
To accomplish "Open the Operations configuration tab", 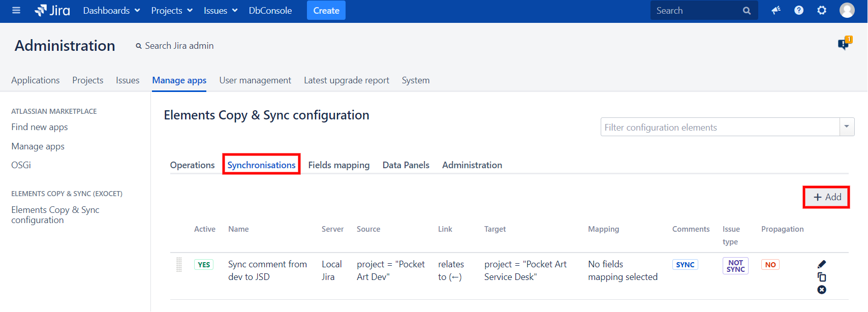I will (193, 165).
